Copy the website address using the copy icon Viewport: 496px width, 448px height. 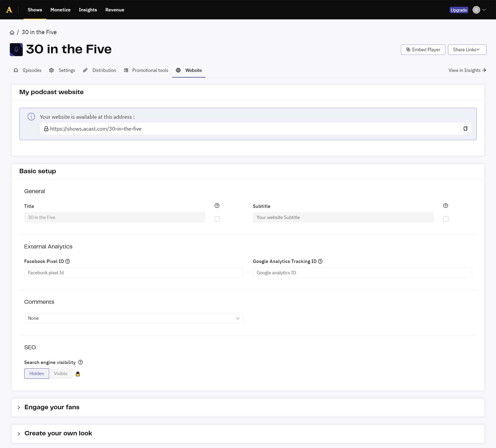pyautogui.click(x=465, y=128)
